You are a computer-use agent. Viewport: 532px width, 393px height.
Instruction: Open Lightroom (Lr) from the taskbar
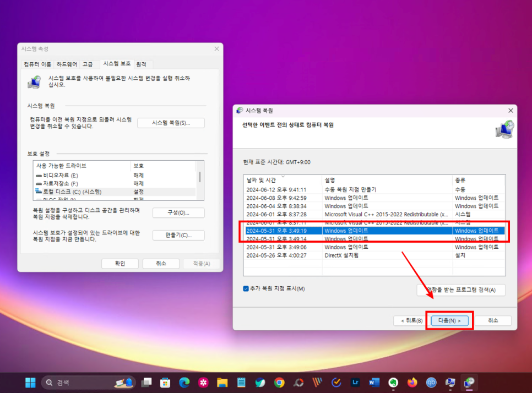tap(355, 383)
